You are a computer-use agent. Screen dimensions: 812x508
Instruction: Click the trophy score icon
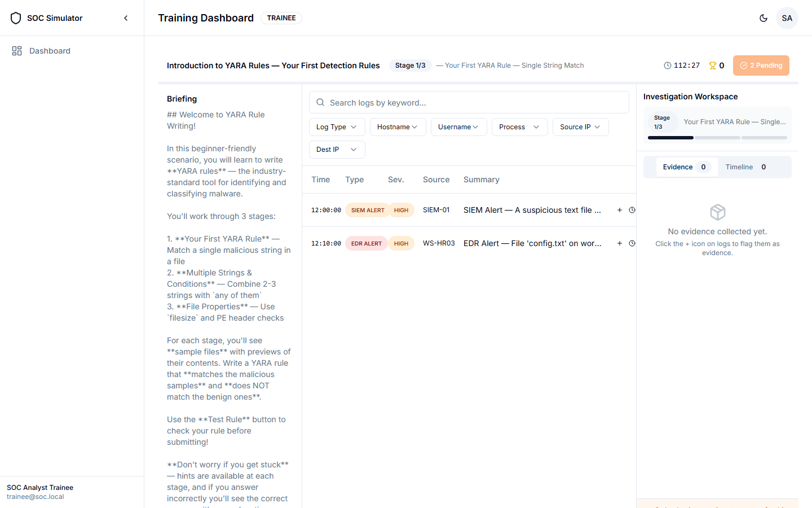pyautogui.click(x=713, y=65)
